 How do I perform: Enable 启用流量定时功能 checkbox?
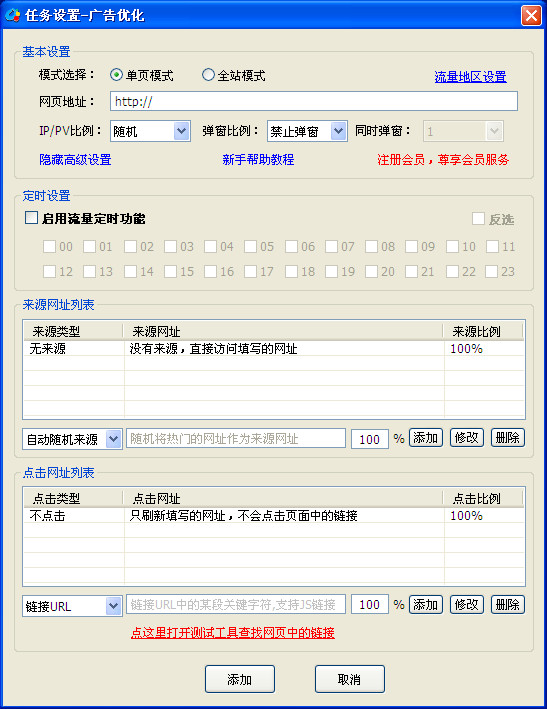point(32,218)
